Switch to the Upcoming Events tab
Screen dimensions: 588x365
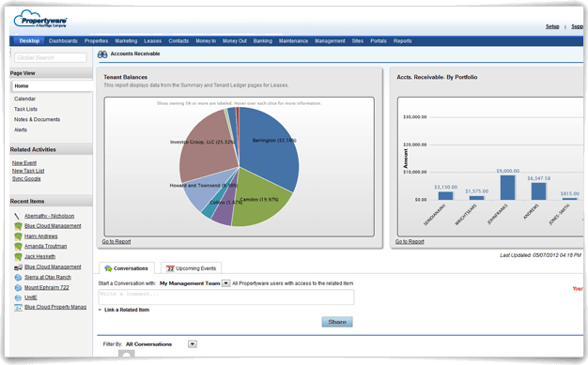(x=192, y=268)
